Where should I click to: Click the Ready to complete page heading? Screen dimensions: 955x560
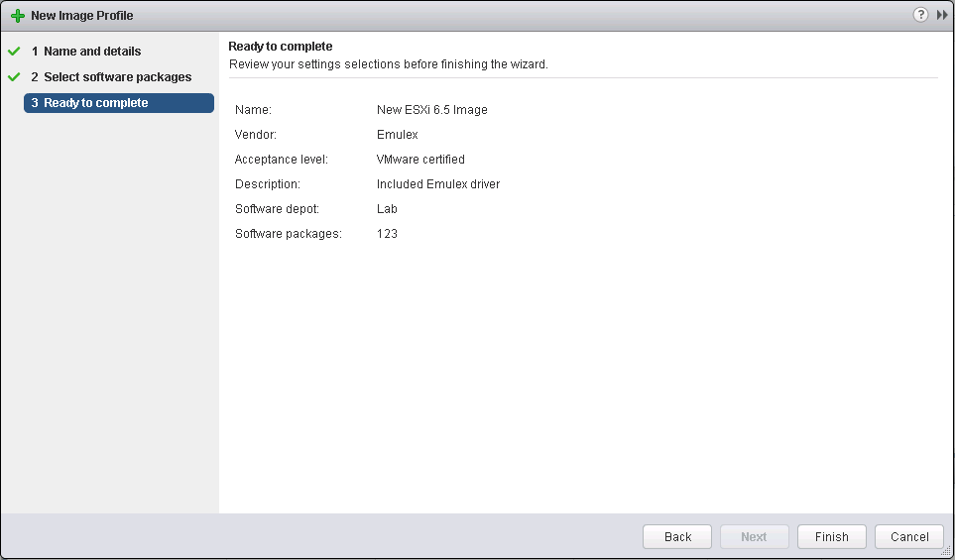click(x=280, y=47)
